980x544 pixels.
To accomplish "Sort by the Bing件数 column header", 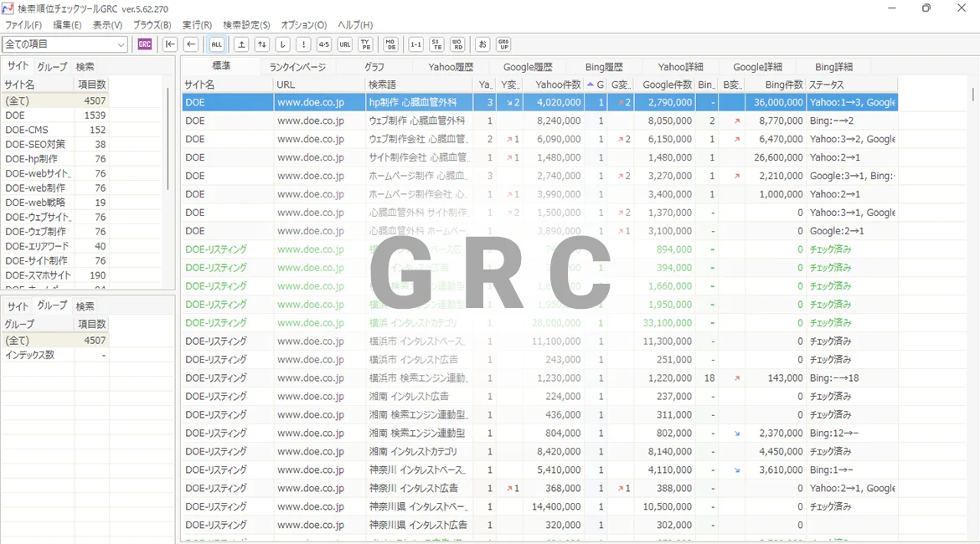I will coord(775,85).
